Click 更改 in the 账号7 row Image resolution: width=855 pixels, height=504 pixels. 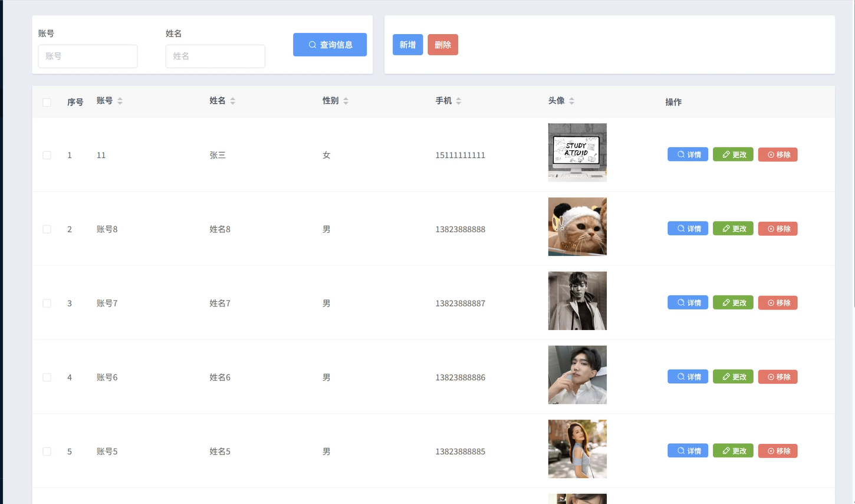pos(733,303)
